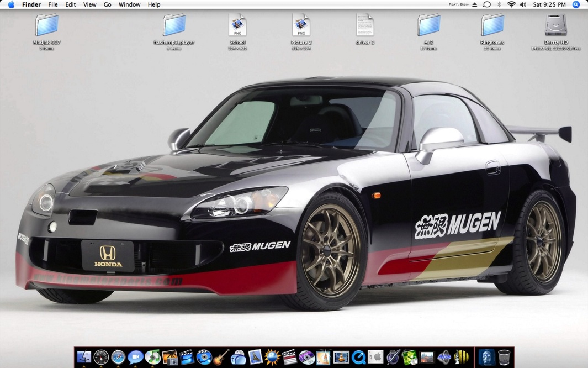Image resolution: width=588 pixels, height=368 pixels.
Task: Open the Go menu
Action: pos(107,4)
